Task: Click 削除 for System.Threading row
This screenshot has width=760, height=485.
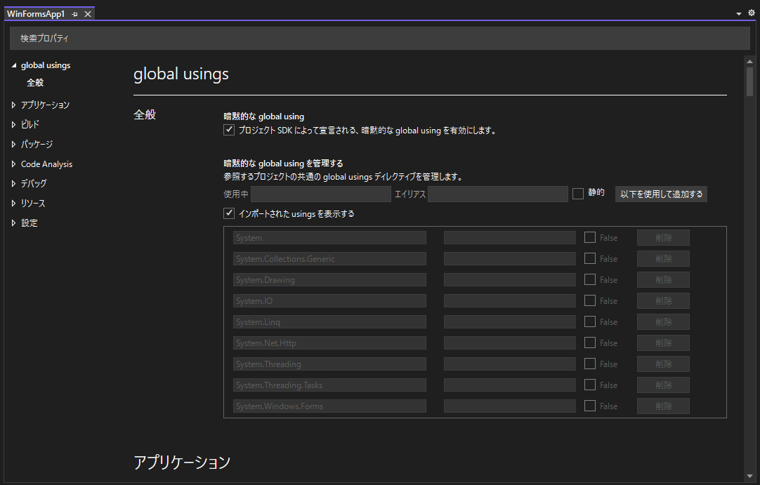Action: click(x=664, y=364)
